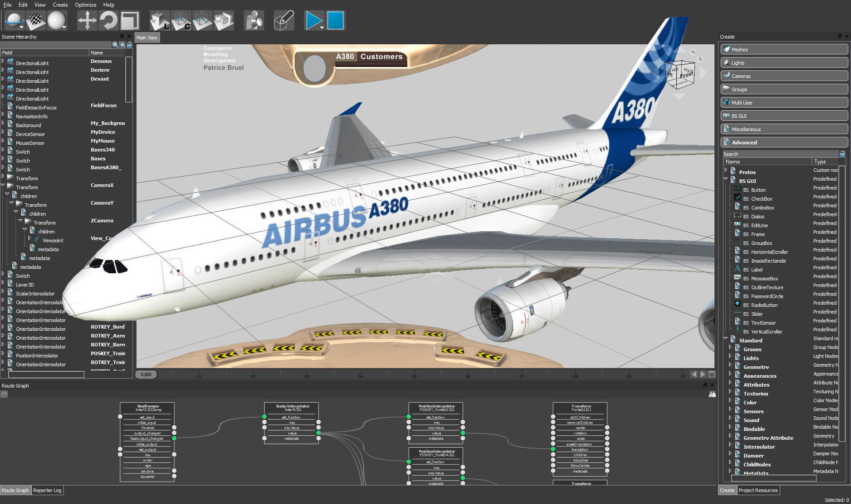Click the pencil and cube edit icon
This screenshot has width=851, height=504.
point(284,20)
